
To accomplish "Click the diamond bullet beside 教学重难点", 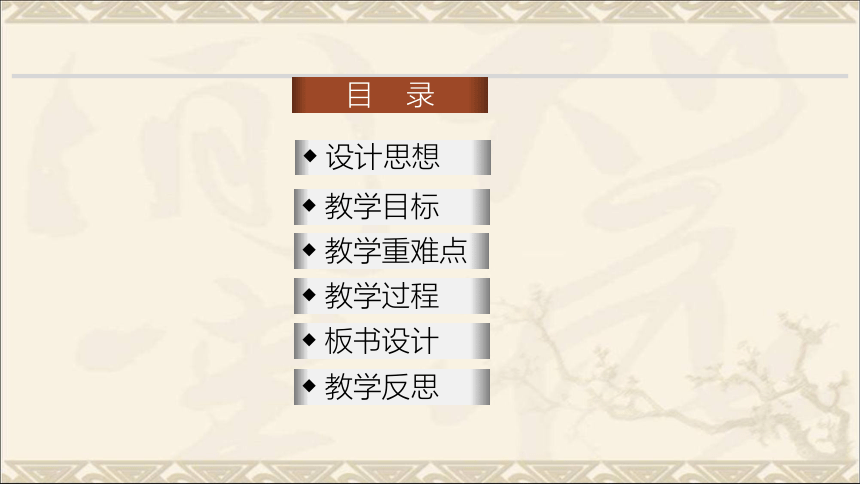I will pos(309,250).
